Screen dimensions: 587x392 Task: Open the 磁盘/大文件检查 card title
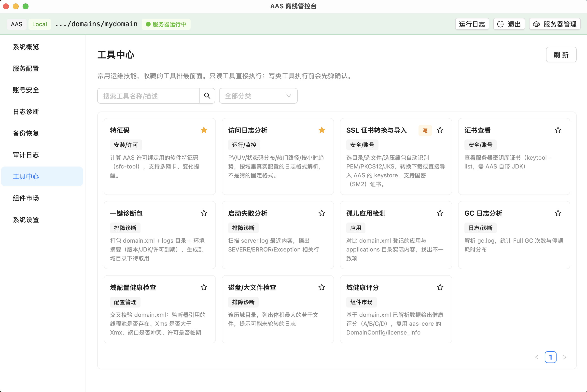[x=252, y=288]
